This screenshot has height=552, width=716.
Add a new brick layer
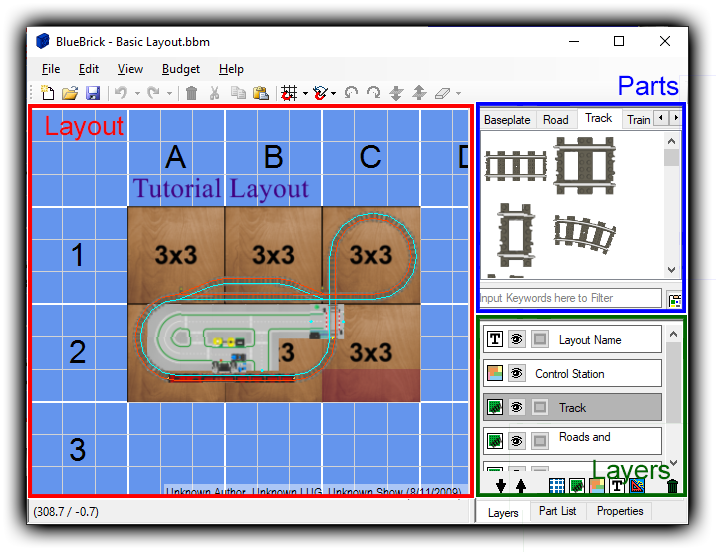[x=577, y=486]
